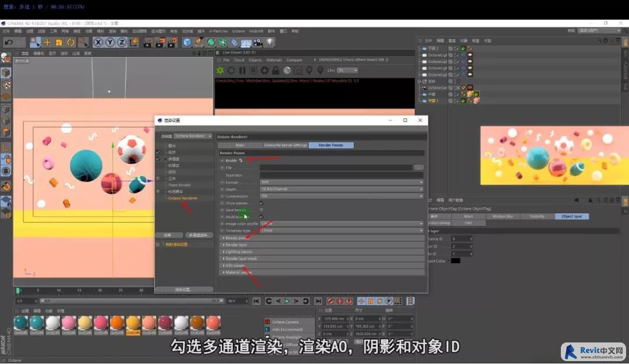The width and height of the screenshot is (629, 364).
Task: Click the File path input field
Action: pyautogui.click(x=336, y=167)
